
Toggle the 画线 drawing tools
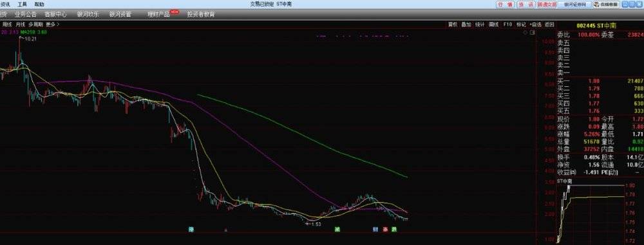[494, 24]
